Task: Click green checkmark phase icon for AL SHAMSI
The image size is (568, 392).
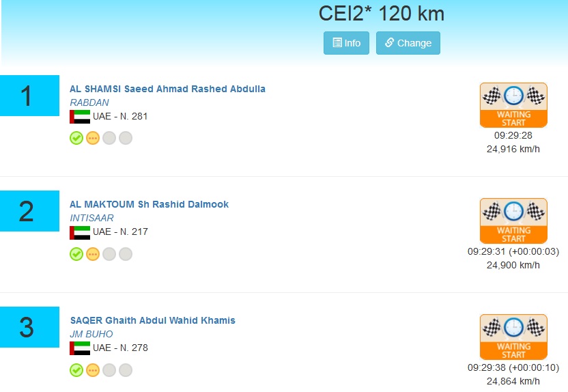Action: click(x=76, y=138)
